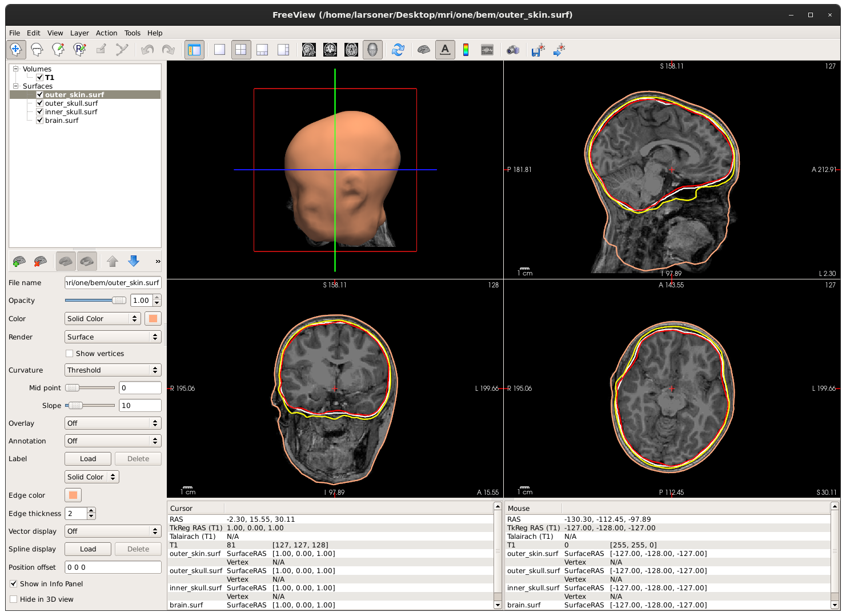846x616 pixels.
Task: Click load surface brain icon with plus
Action: pos(19,261)
